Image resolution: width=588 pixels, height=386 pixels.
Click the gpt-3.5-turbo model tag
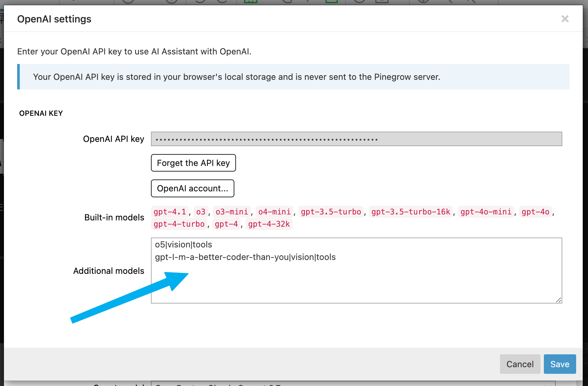pos(331,212)
